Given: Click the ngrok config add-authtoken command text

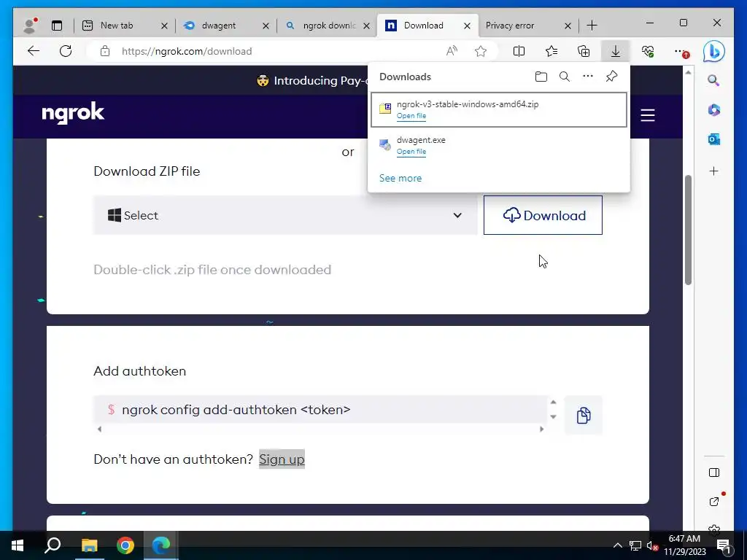Looking at the screenshot, I should (x=236, y=410).
